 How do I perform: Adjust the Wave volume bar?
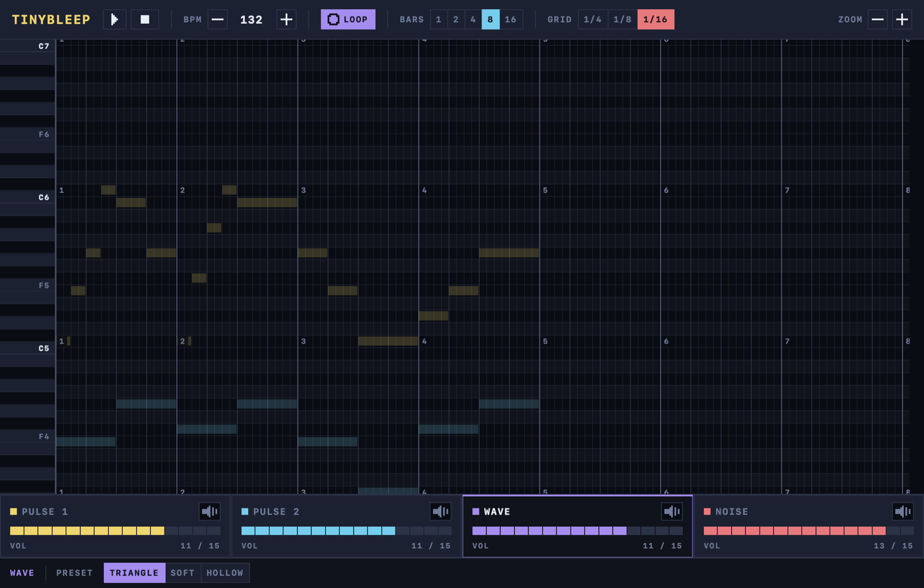tap(577, 531)
